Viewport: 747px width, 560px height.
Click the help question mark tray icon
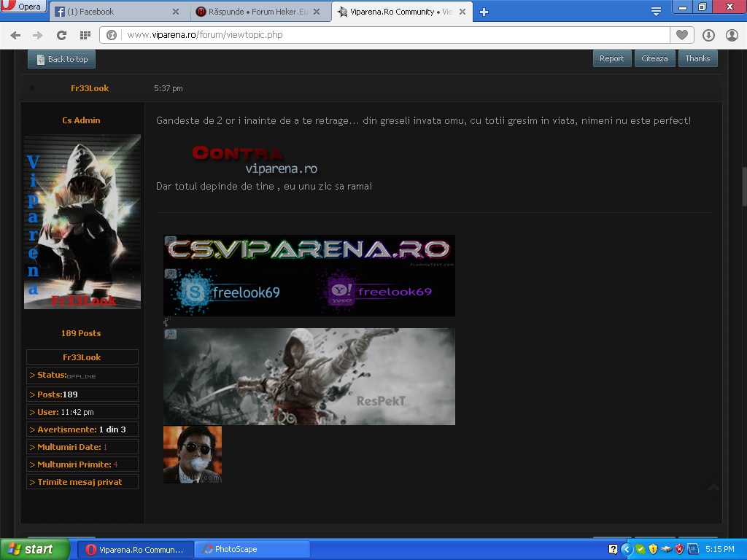(613, 549)
